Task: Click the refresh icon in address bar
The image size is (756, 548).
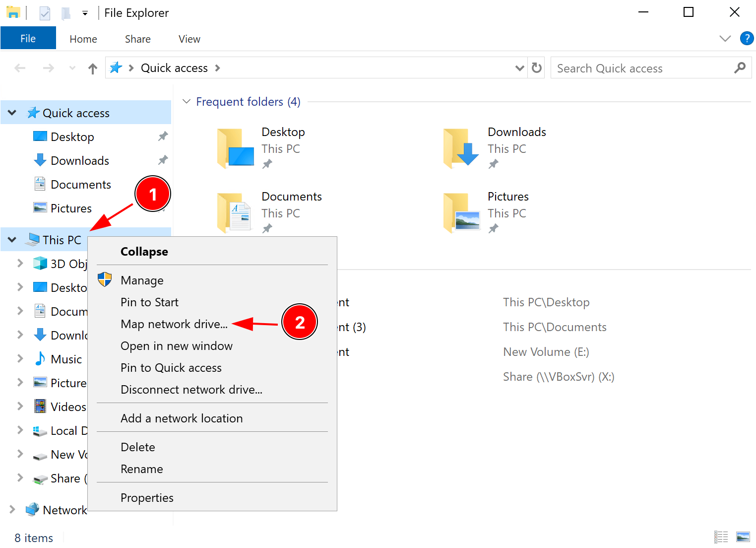Action: (x=536, y=68)
